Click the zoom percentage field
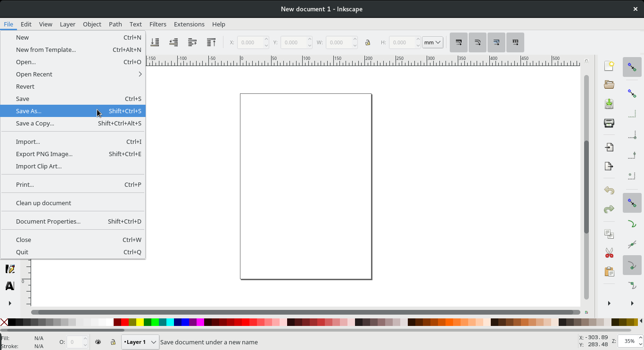The image size is (644, 350). coord(629,341)
